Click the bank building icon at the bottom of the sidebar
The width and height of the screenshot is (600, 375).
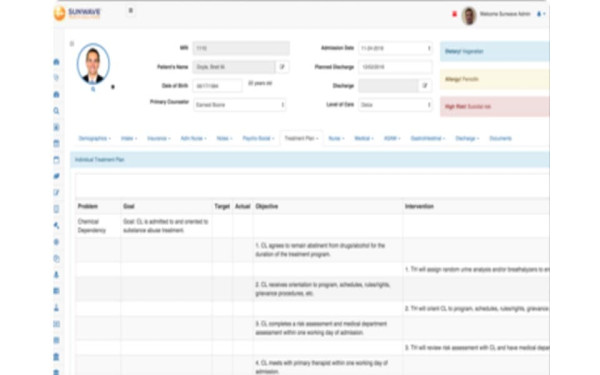point(56,357)
